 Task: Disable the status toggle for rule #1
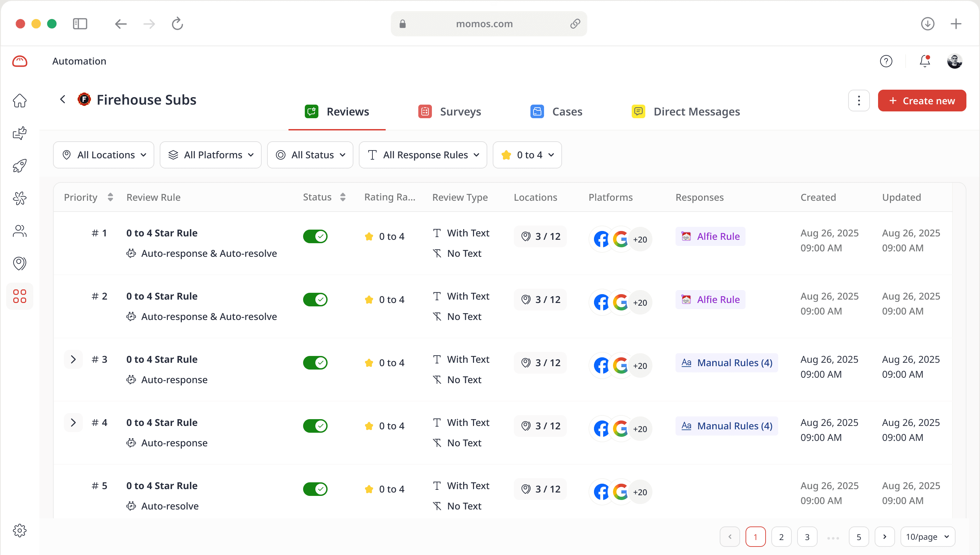tap(315, 236)
